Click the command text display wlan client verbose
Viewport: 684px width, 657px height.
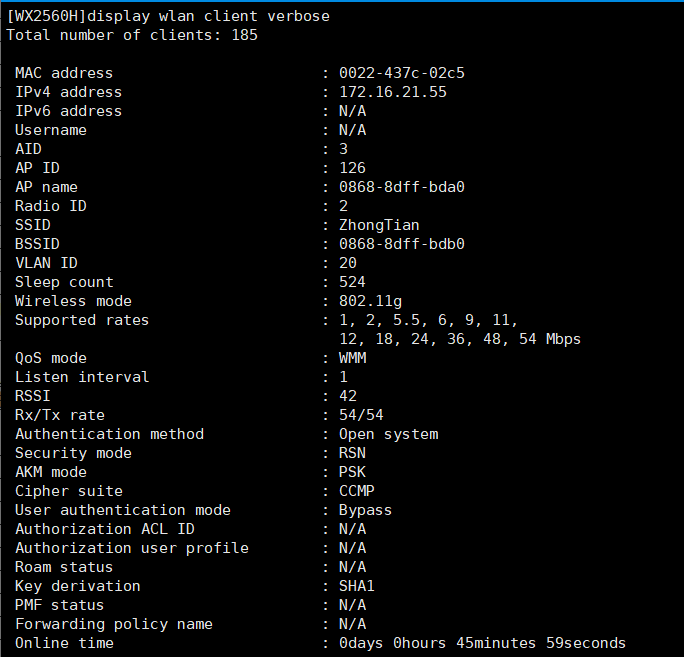pos(211,16)
